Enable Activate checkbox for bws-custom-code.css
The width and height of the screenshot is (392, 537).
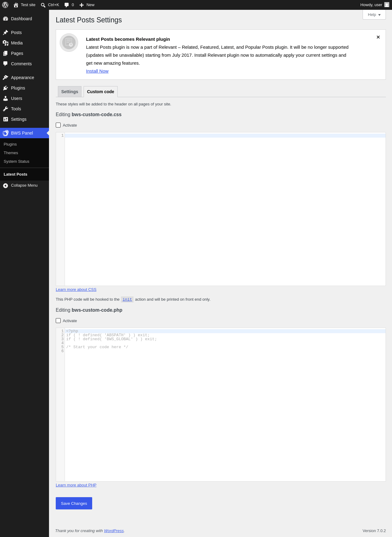pos(58,125)
